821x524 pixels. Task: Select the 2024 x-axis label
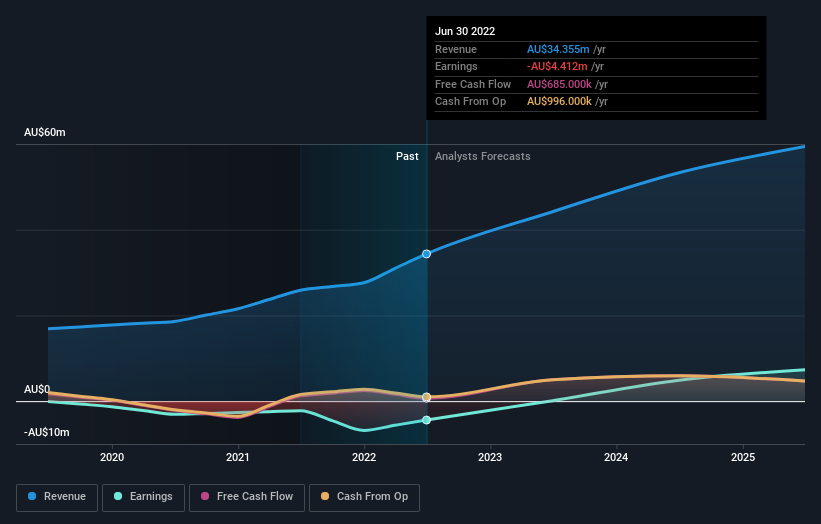[x=616, y=457]
